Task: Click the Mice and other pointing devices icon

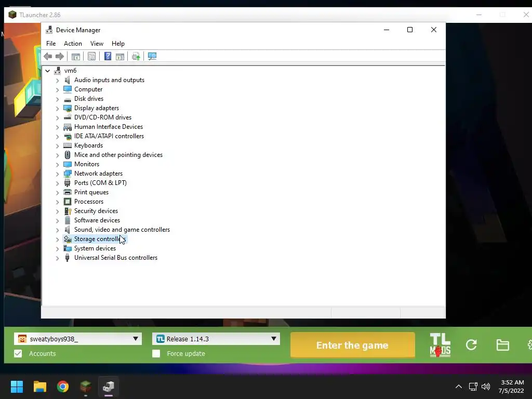Action: tap(68, 155)
